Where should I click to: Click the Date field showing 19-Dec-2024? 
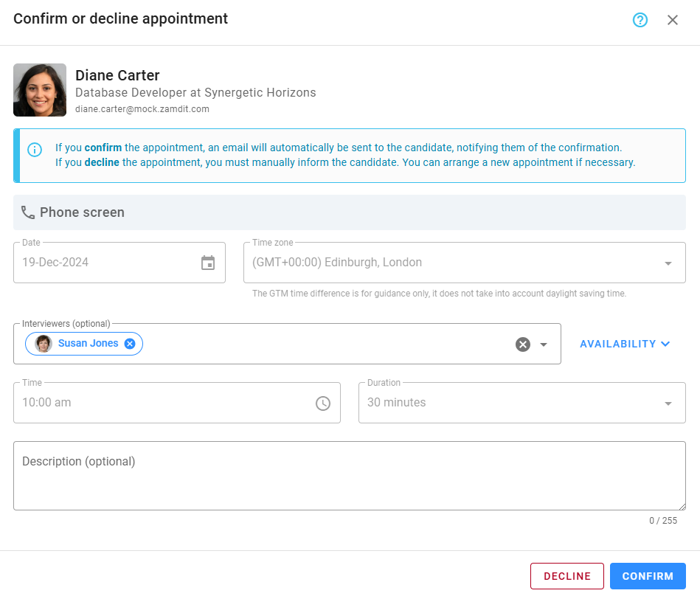(x=111, y=263)
